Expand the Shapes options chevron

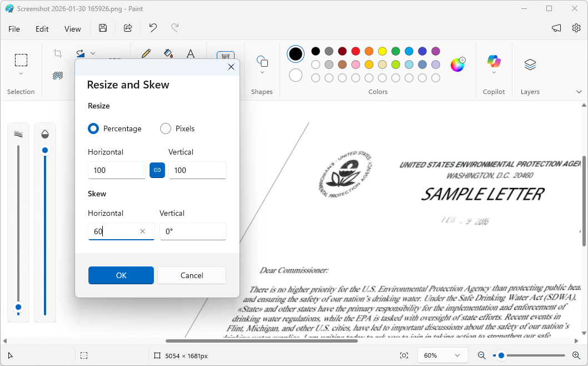click(x=262, y=71)
